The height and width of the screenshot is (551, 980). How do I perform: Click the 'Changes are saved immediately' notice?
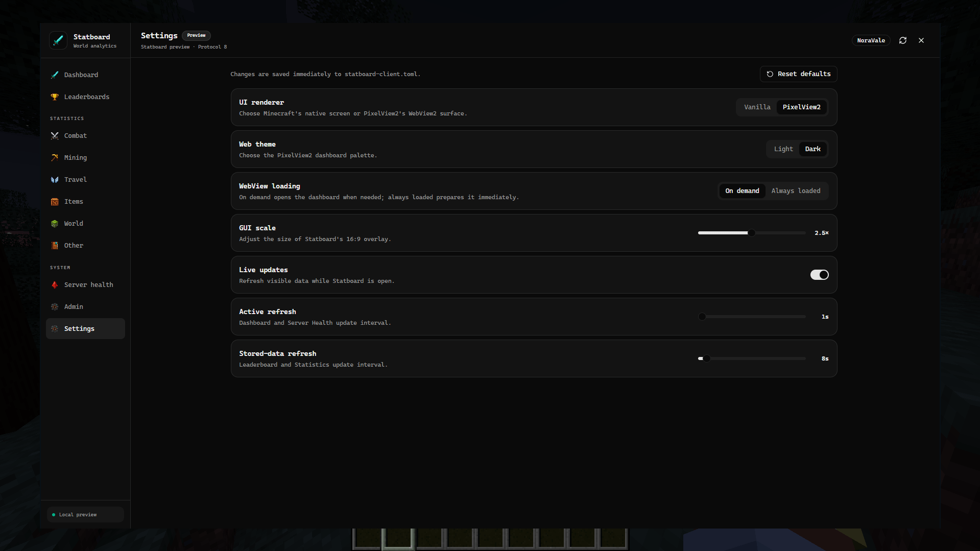pyautogui.click(x=325, y=74)
